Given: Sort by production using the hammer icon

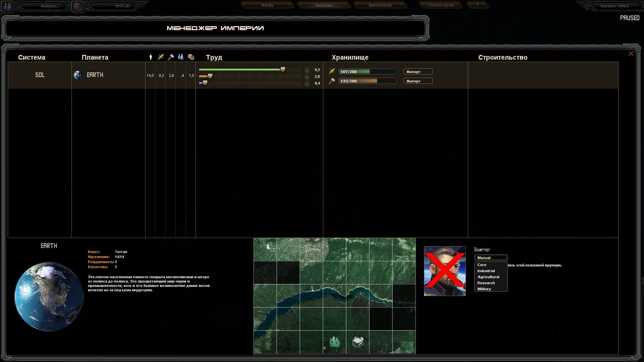Looking at the screenshot, I should coord(171,57).
